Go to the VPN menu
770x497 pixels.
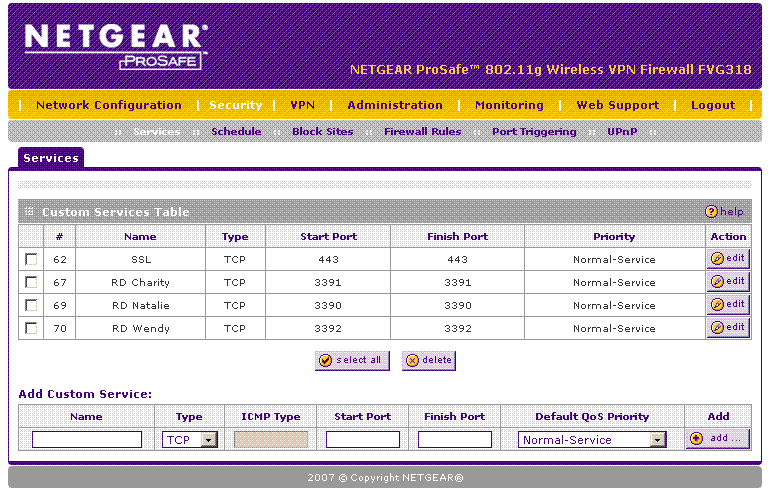click(x=302, y=105)
